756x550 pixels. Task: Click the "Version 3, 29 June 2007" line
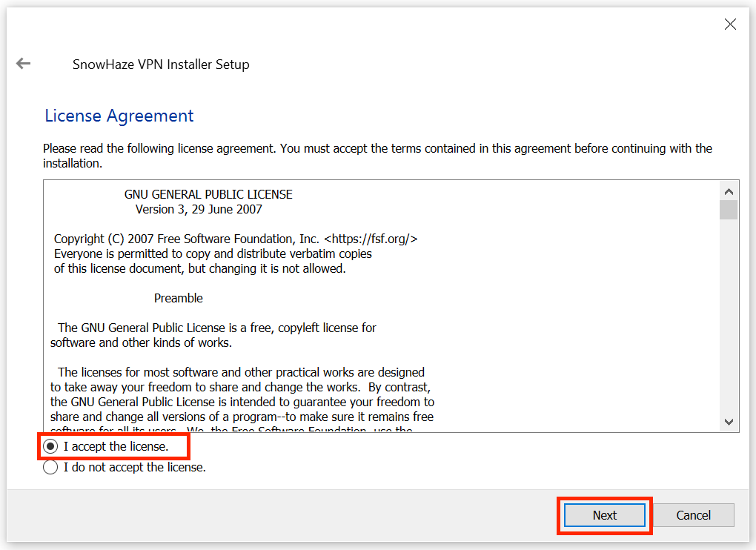[199, 209]
